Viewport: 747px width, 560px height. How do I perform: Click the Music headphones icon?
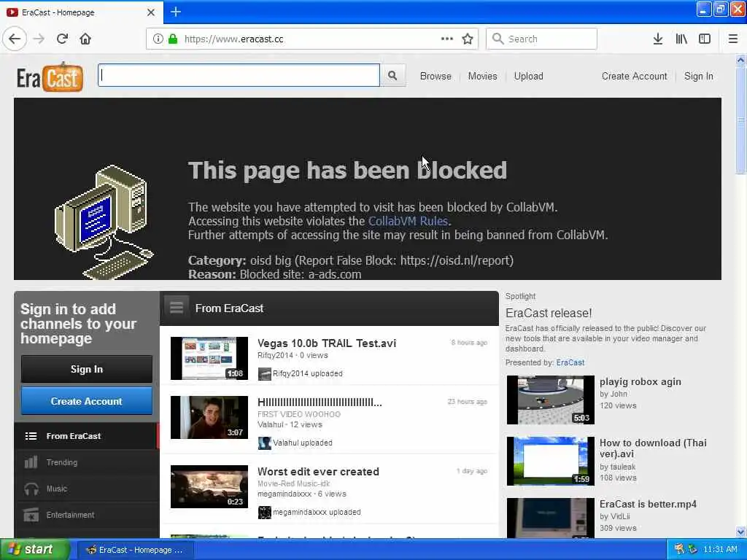[x=31, y=489]
